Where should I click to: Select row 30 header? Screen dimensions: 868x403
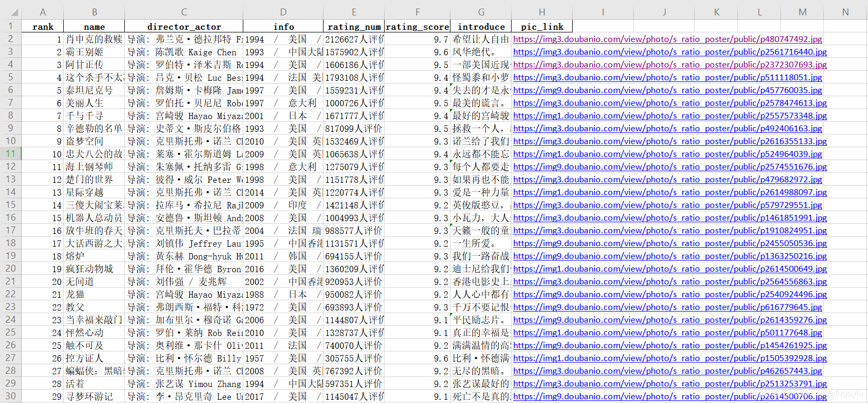(x=11, y=396)
